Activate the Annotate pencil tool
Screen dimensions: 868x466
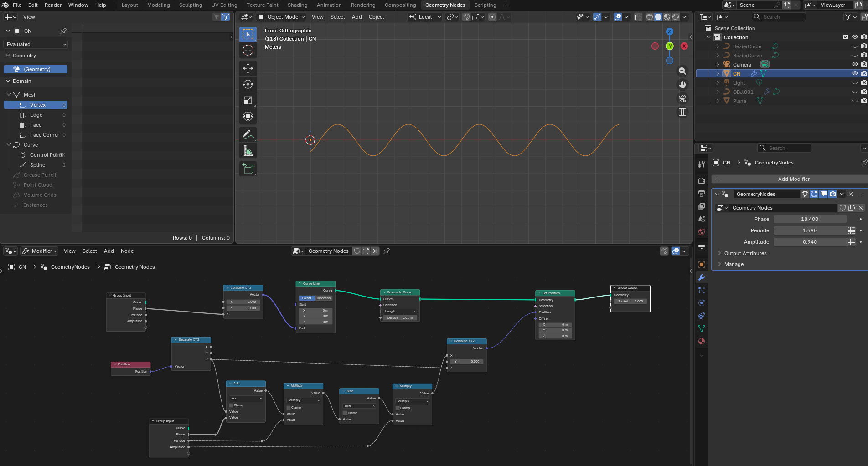pos(248,134)
